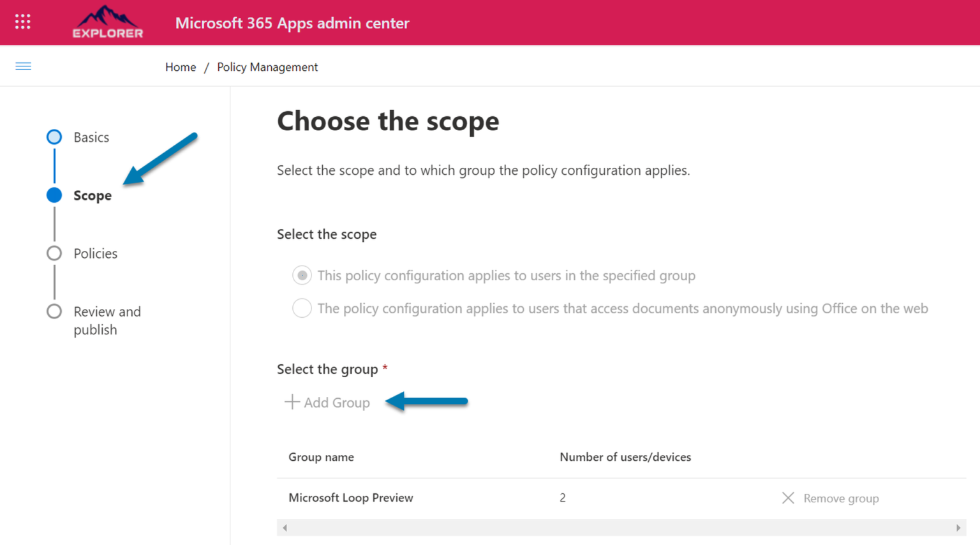Click the Remove group text button
The image size is (980, 545).
coord(841,498)
